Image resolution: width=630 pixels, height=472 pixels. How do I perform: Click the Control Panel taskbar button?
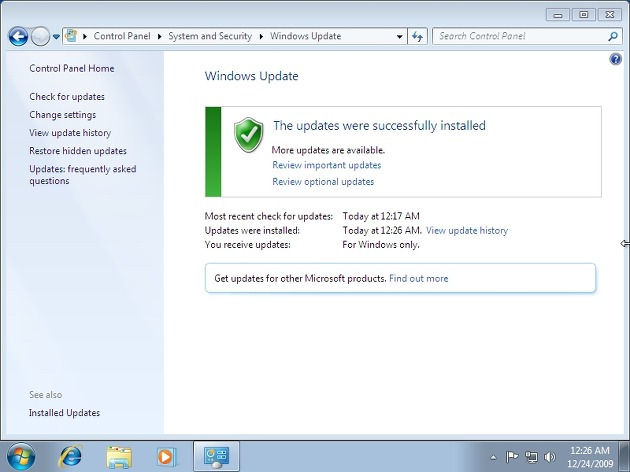click(217, 456)
